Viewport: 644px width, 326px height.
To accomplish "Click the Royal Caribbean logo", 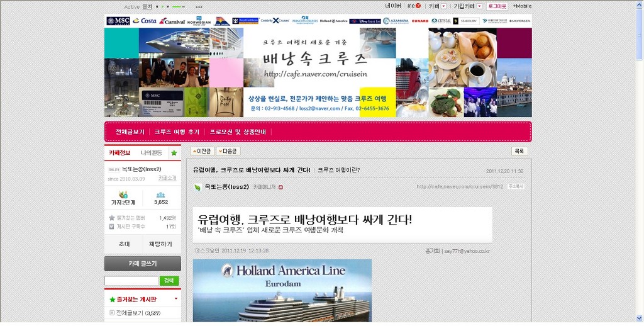I will [x=245, y=21].
